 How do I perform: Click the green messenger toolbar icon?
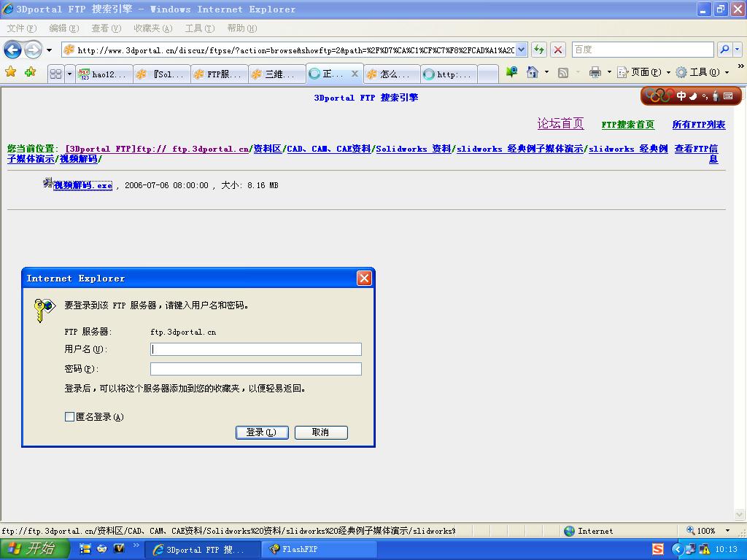(511, 72)
